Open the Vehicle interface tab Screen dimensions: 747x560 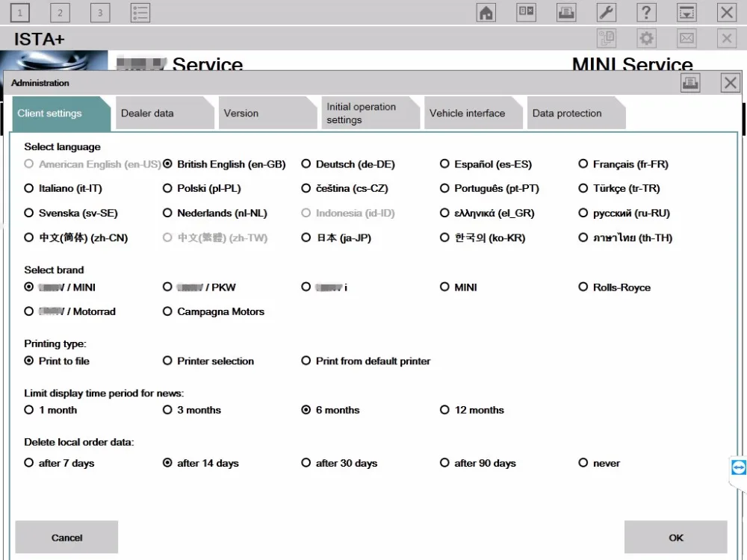[473, 113]
